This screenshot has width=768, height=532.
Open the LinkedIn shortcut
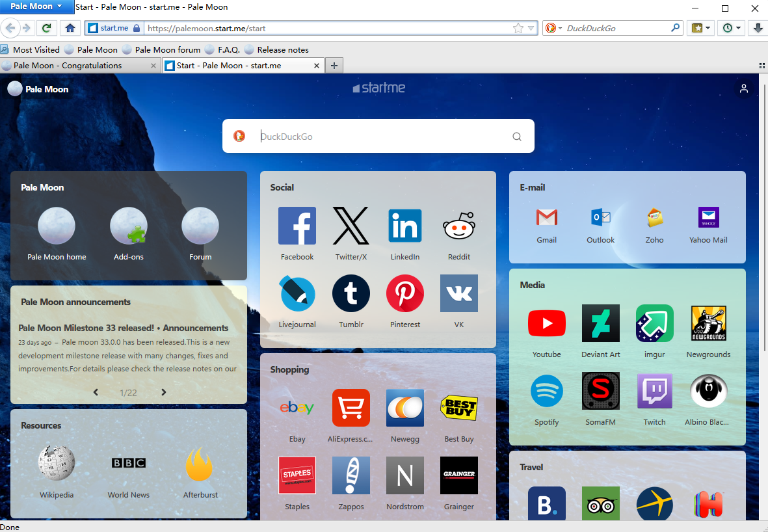(404, 226)
